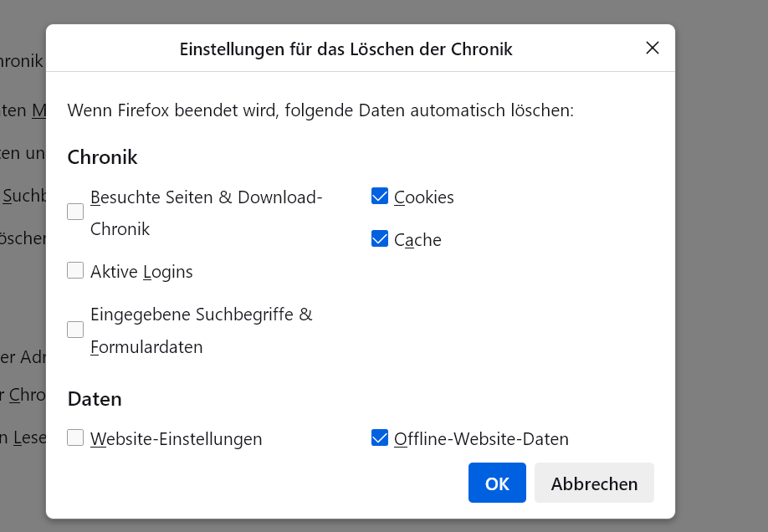Click the "Besuchte Seiten & Download-Chronik" label
Screen dimensions: 768x532
pos(206,198)
